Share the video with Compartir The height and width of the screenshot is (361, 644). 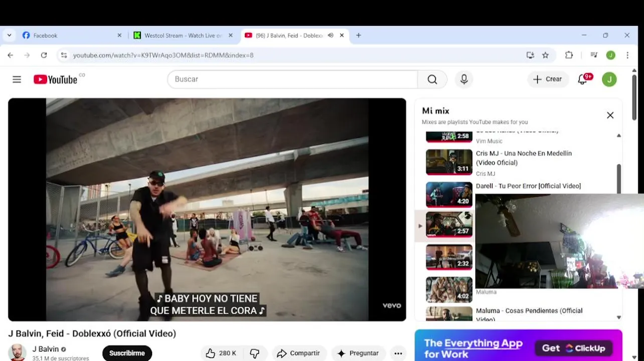coord(299,353)
